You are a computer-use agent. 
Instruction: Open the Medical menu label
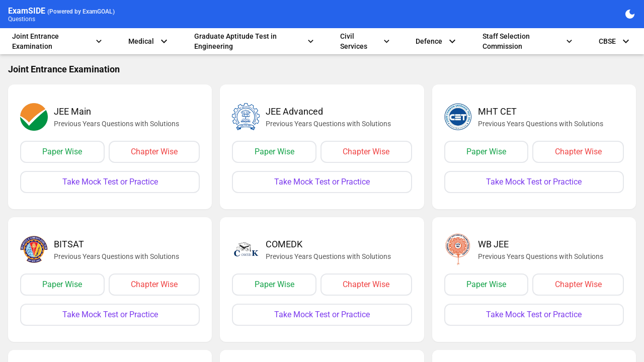[x=141, y=41]
